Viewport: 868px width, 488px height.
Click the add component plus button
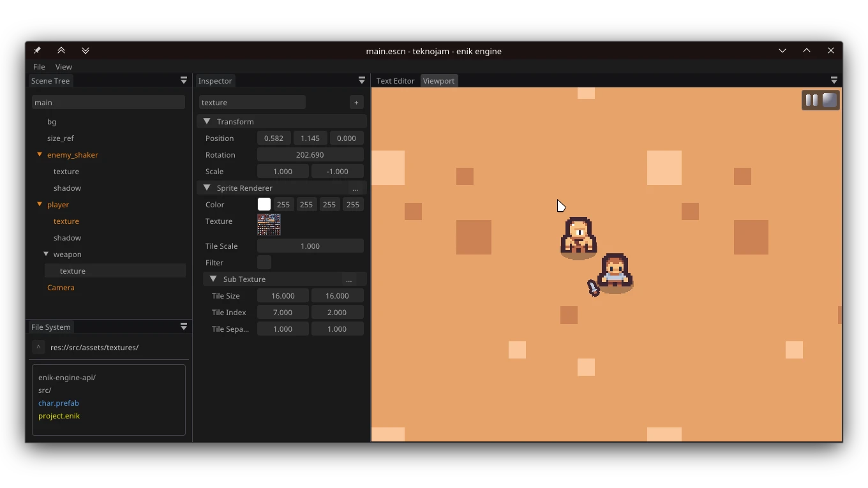[x=356, y=102]
